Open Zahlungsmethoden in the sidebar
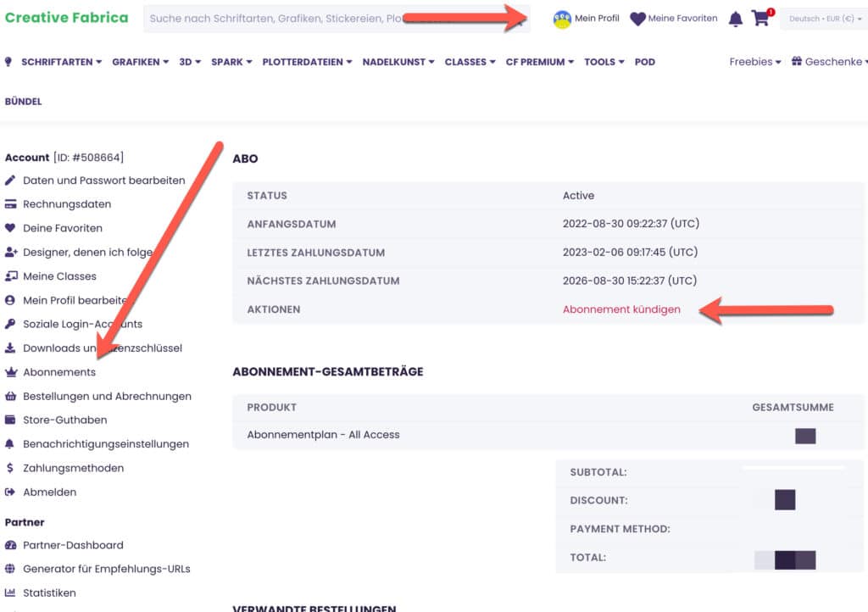Image resolution: width=868 pixels, height=612 pixels. [74, 468]
